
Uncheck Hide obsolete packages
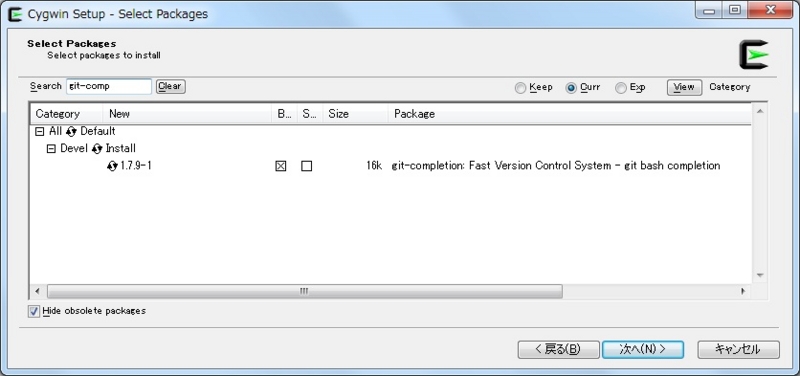pyautogui.click(x=34, y=311)
